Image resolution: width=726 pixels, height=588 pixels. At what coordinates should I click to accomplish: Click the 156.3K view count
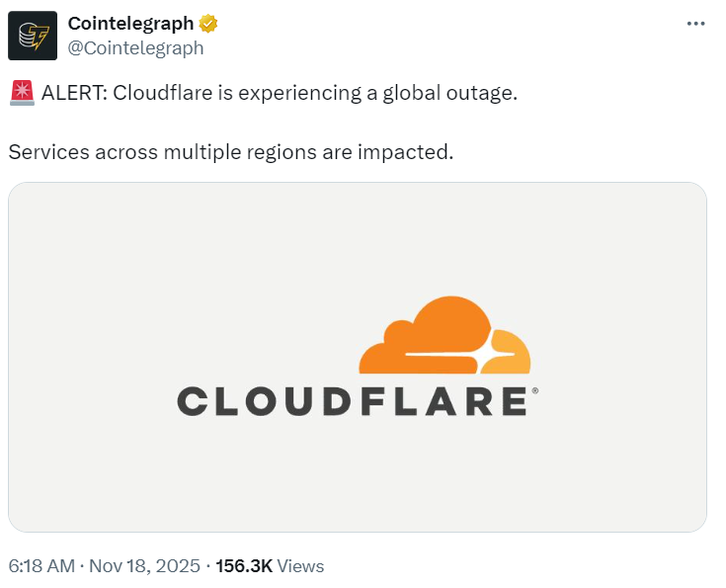[243, 566]
